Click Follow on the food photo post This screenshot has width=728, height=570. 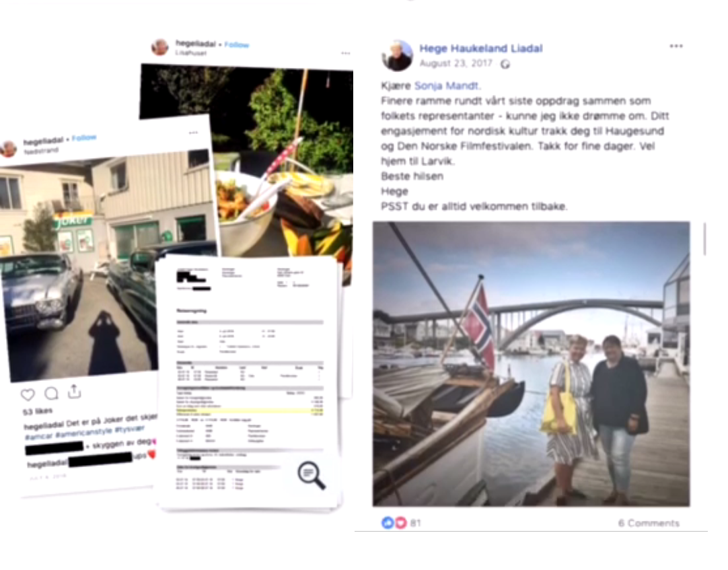(x=237, y=44)
